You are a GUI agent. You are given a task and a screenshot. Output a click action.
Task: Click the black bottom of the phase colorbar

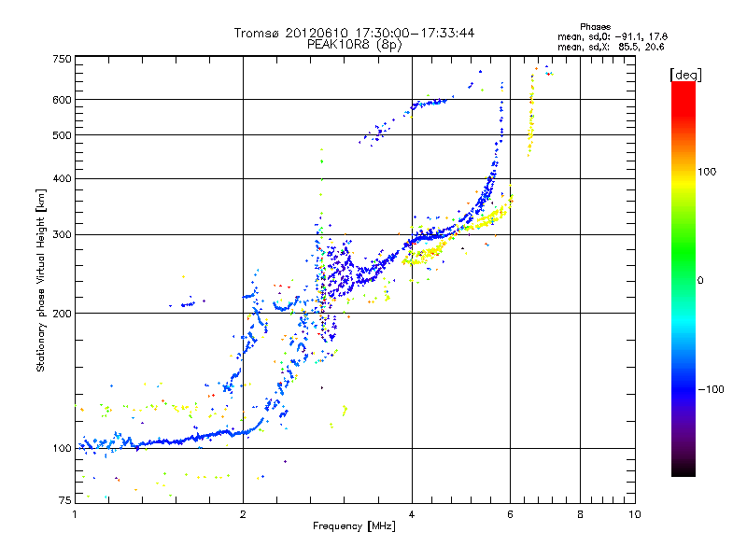(684, 469)
